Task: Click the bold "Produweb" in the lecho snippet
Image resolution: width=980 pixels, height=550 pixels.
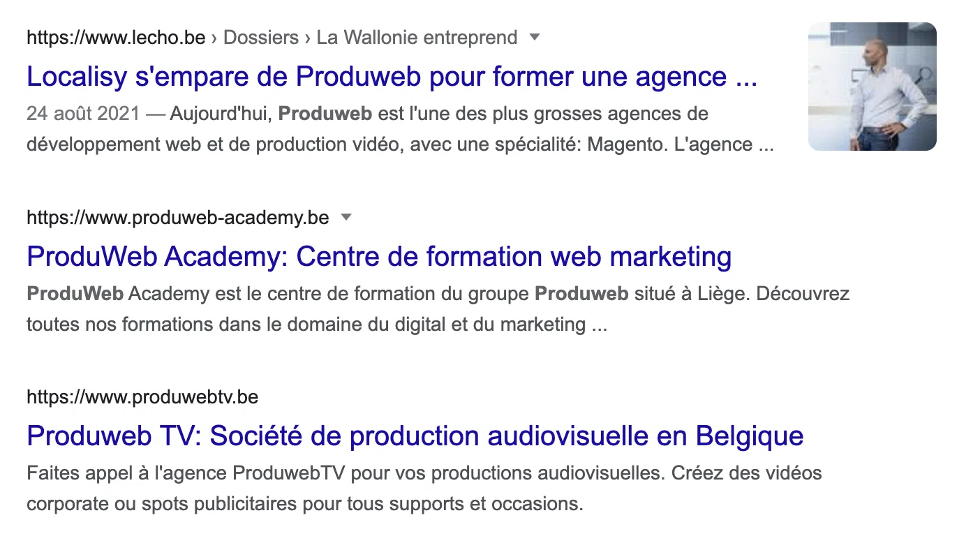Action: (x=325, y=114)
